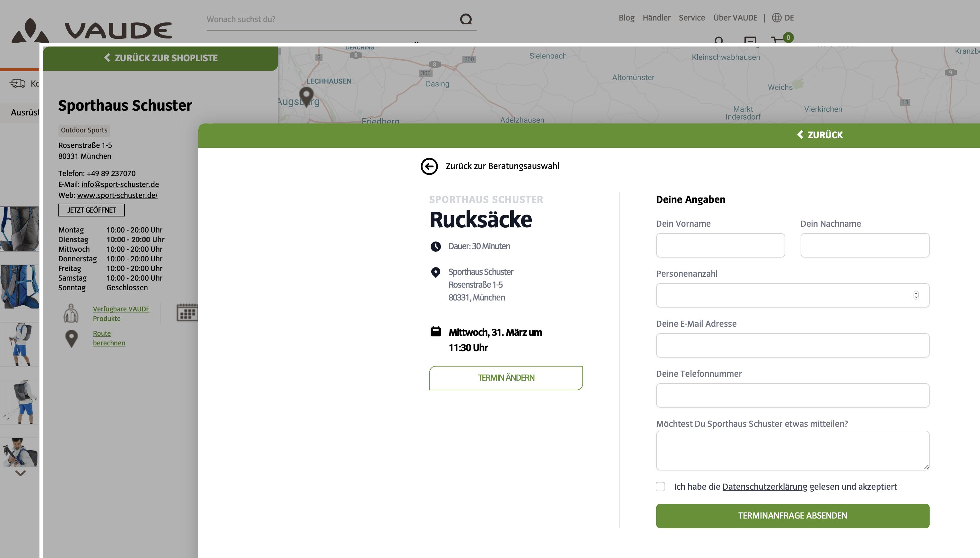Viewport: 980px width, 558px height.
Task: Click the calendar appointment icon in shop panel
Action: tap(187, 312)
